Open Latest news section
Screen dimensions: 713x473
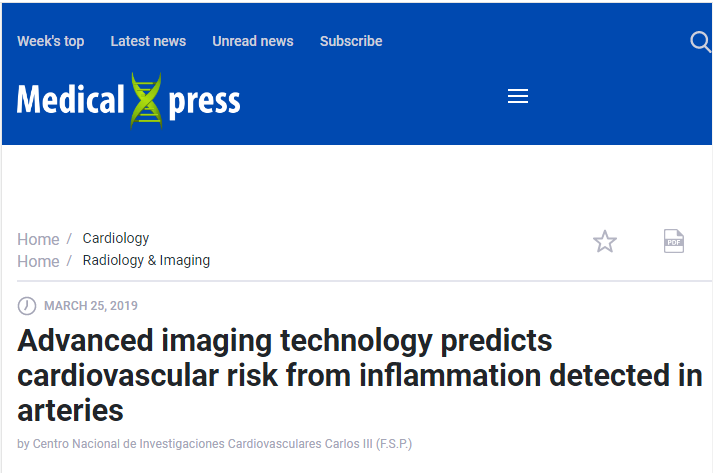tap(148, 41)
